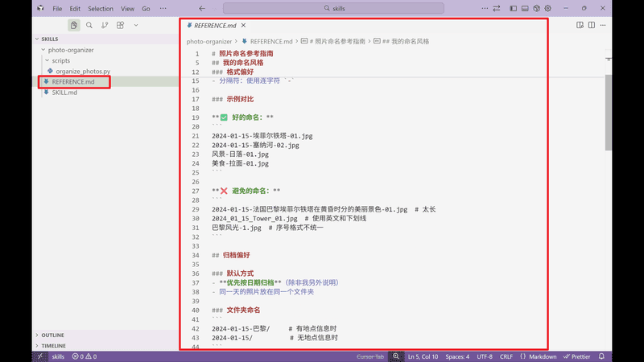Toggle the primary side bar visibility

point(513,8)
